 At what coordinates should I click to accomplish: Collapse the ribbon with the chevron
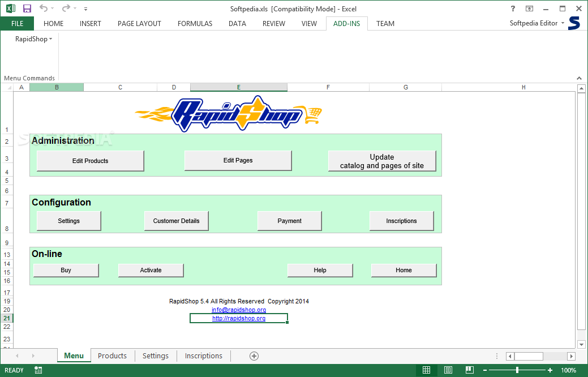click(579, 78)
